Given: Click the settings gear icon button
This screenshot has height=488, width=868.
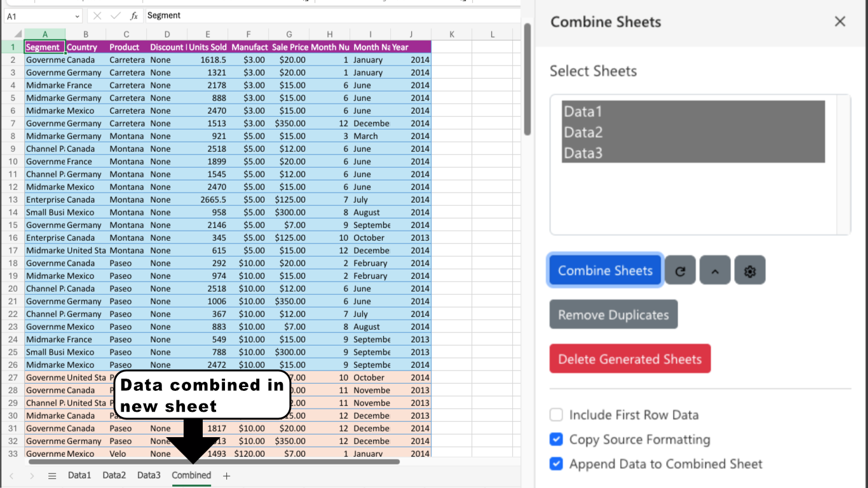Looking at the screenshot, I should 750,271.
